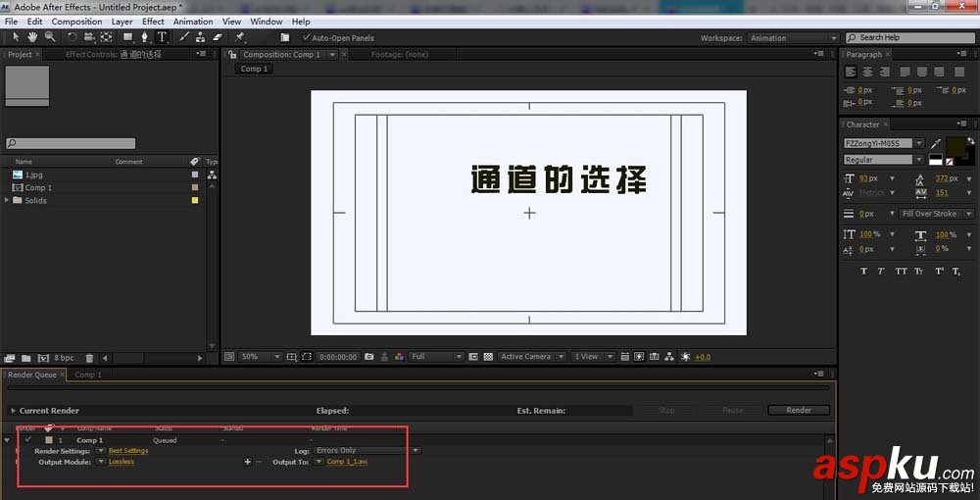Viewport: 980px width, 500px height.
Task: Select the Puppet Pin tool
Action: 239,37
